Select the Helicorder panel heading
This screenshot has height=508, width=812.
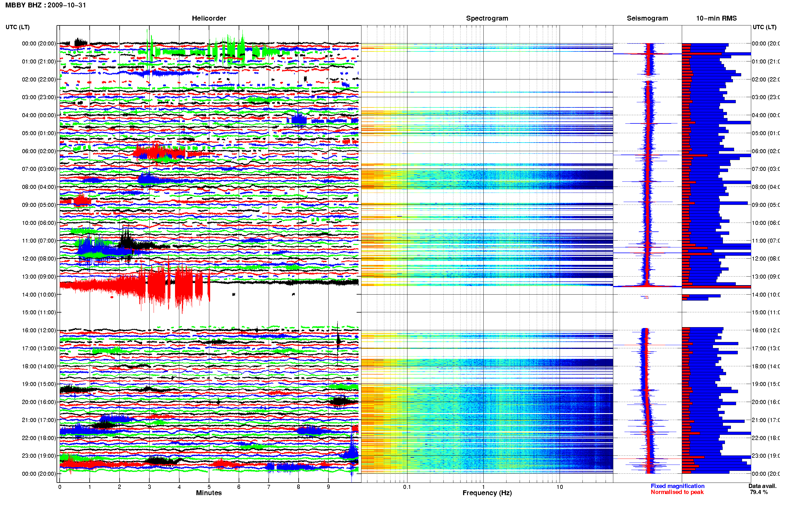209,18
